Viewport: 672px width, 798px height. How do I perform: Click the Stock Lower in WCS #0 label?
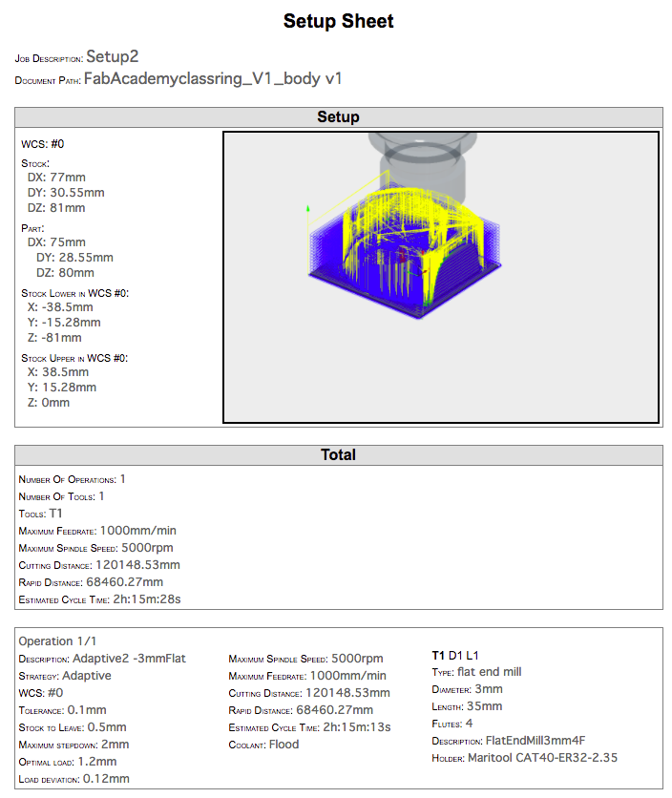[74, 293]
